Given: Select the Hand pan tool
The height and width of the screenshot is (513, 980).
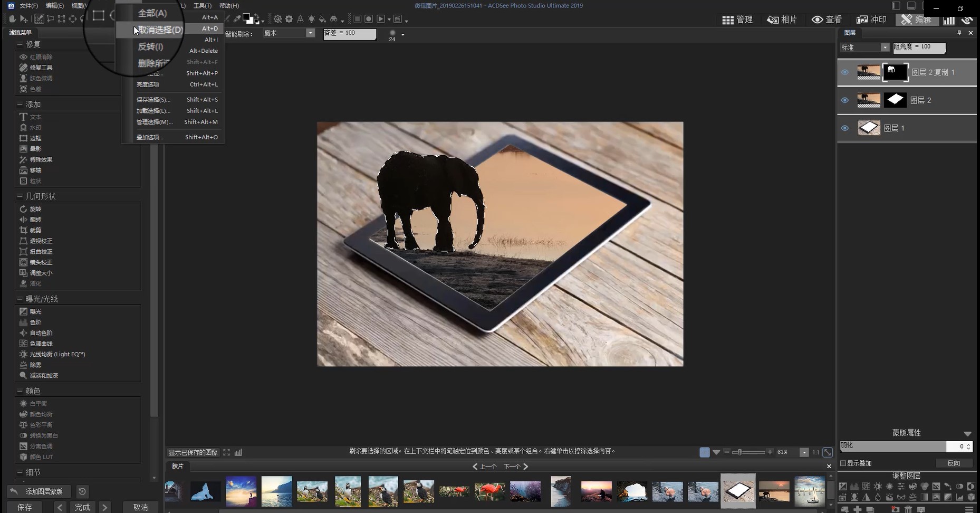Looking at the screenshot, I should point(13,19).
